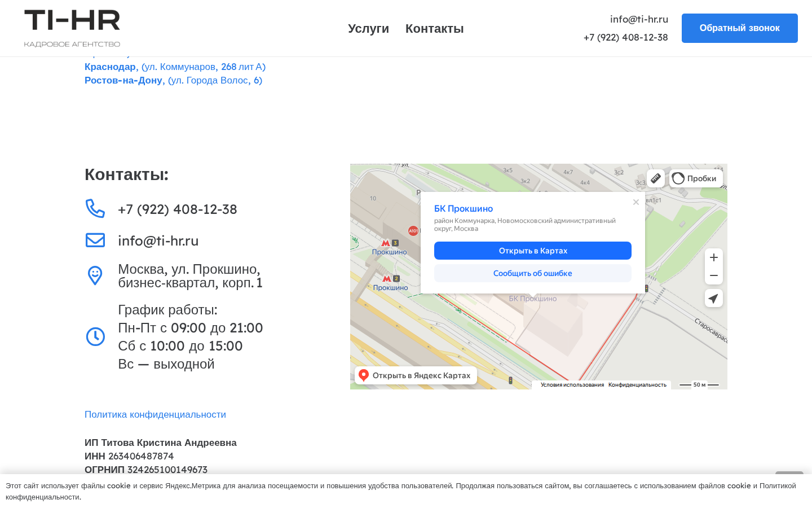
Task: Click the Сб с 10:00 до 15:00 line
Action: (x=180, y=346)
